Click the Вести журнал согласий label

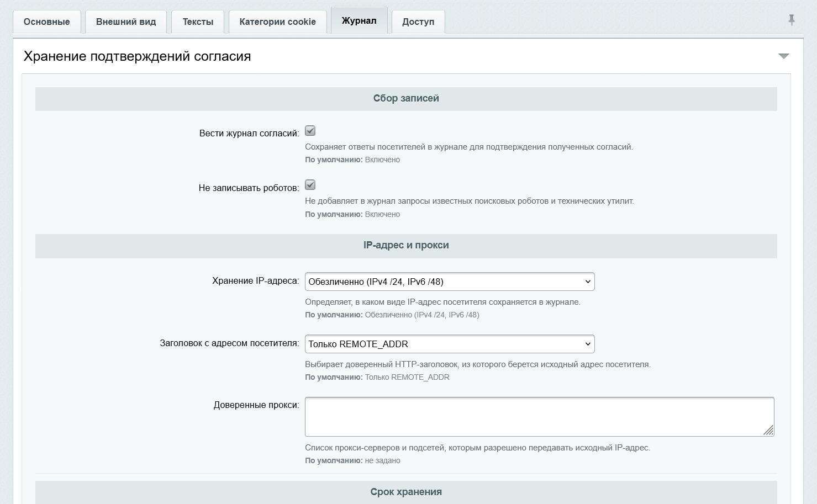249,134
